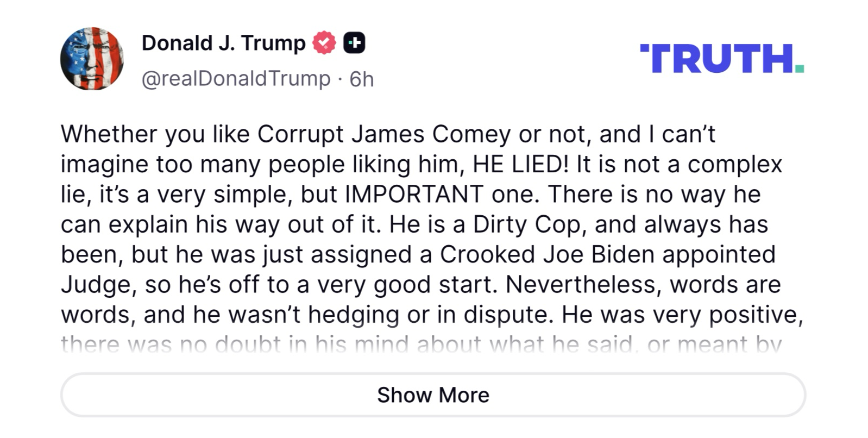The height and width of the screenshot is (438, 868).
Task: Click the green period in TRUTH logo
Action: pyautogui.click(x=799, y=68)
